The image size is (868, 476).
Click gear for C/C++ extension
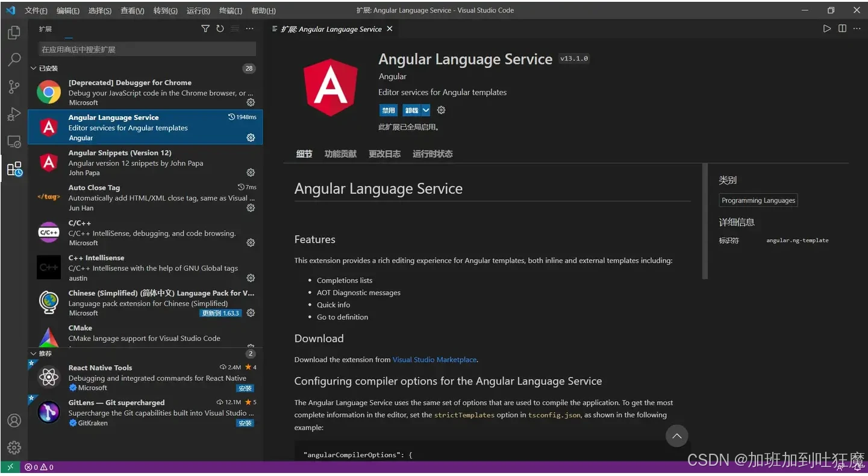[251, 243]
